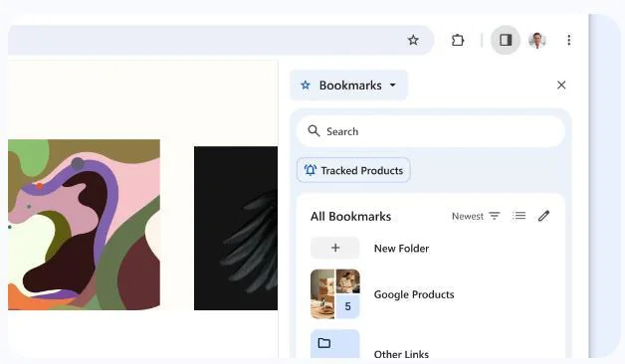Open the Extensions puzzle icon
625x364 pixels.
tap(458, 40)
